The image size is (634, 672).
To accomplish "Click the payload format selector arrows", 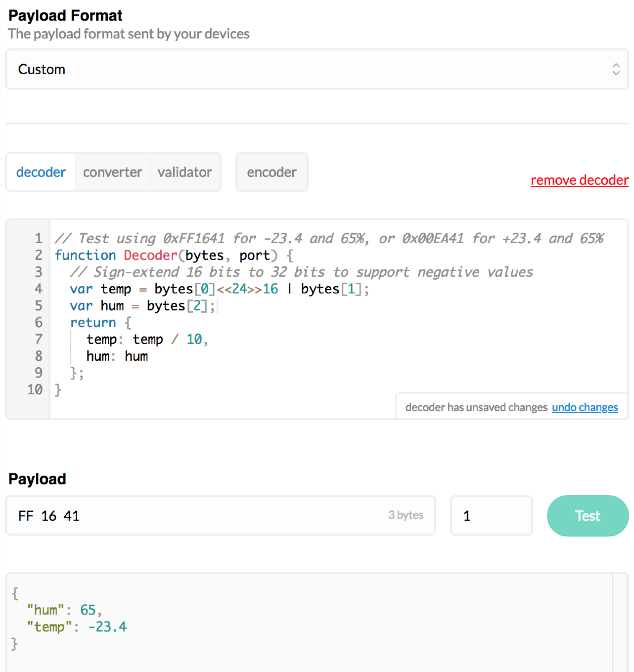I will 615,69.
